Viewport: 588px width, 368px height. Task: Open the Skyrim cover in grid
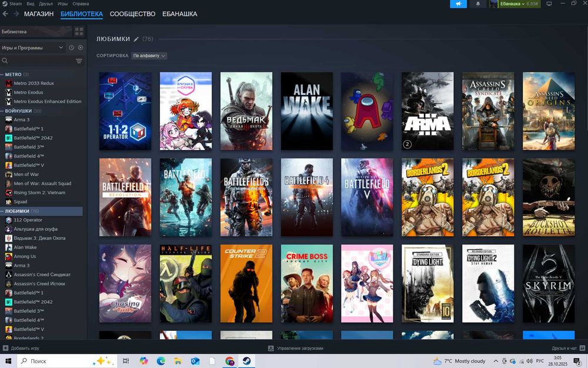(549, 284)
